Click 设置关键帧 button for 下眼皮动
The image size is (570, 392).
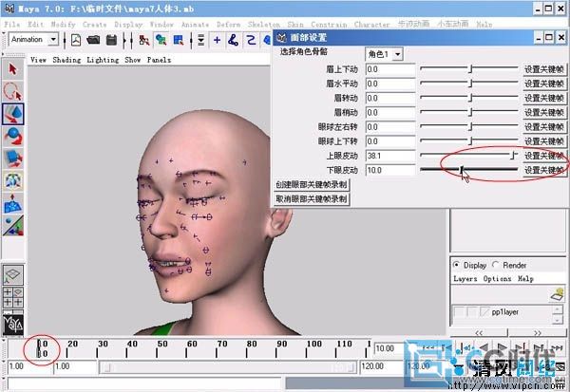click(543, 170)
